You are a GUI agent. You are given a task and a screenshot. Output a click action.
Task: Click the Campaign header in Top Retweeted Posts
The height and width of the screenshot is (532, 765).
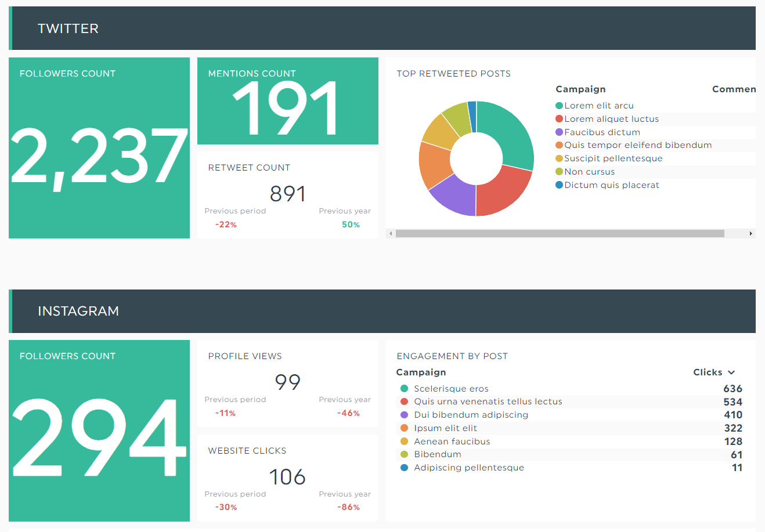(580, 89)
